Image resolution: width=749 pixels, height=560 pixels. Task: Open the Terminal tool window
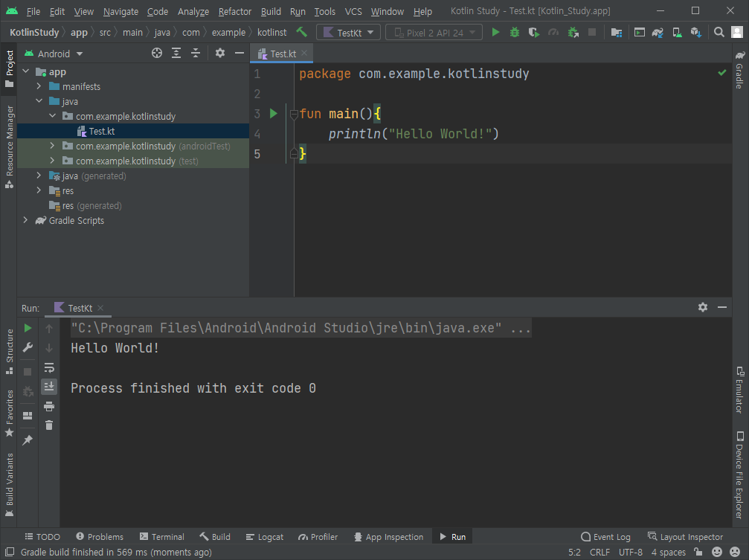click(161, 537)
